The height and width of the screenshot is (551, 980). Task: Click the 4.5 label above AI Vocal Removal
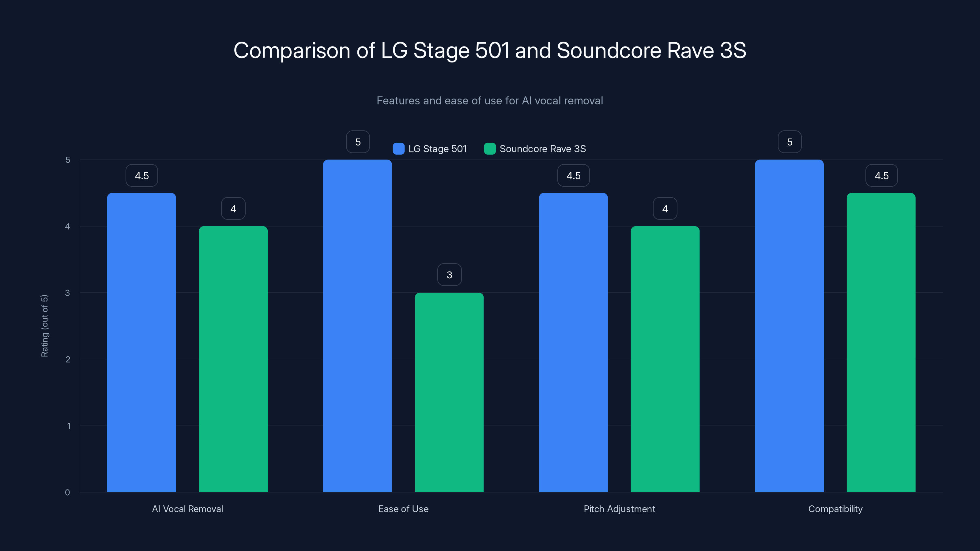(141, 175)
